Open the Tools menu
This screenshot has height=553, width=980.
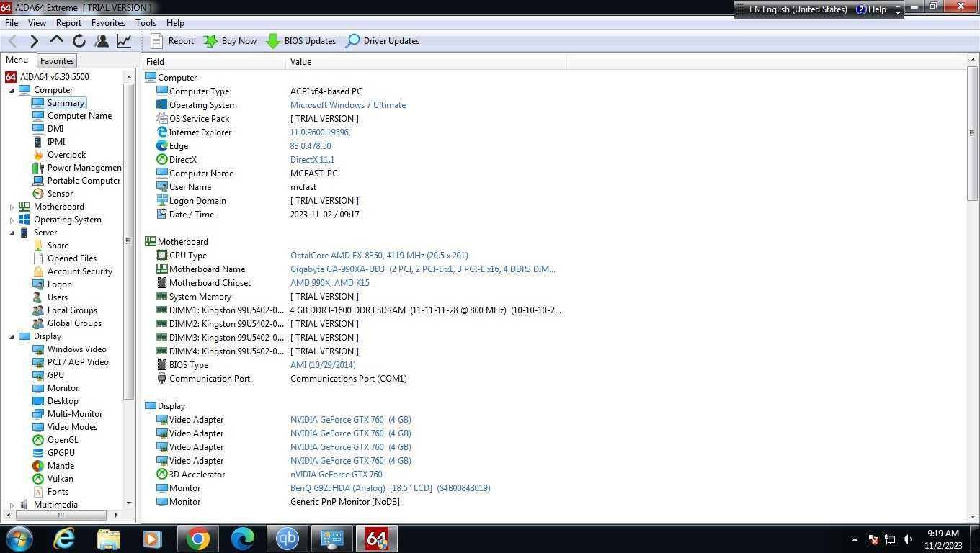point(146,22)
